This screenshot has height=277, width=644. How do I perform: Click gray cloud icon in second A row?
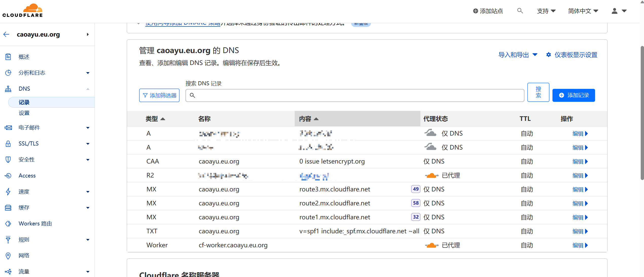click(x=431, y=147)
